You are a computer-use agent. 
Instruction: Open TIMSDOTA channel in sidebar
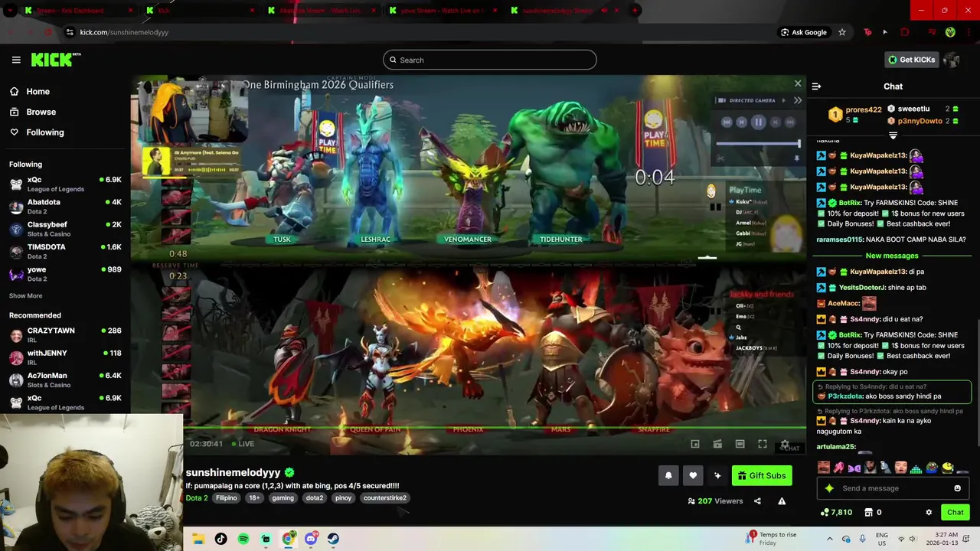(x=65, y=251)
